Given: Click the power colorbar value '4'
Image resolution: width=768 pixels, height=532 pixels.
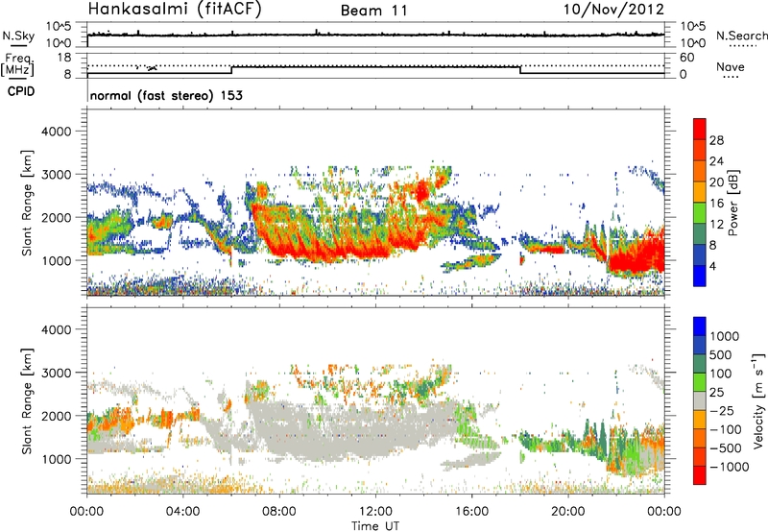Looking at the screenshot, I should [x=712, y=267].
